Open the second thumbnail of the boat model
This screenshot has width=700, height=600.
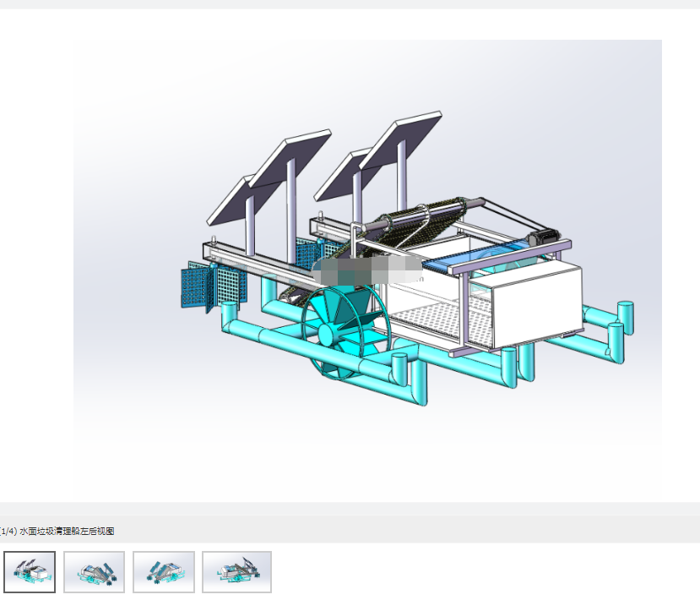click(95, 572)
